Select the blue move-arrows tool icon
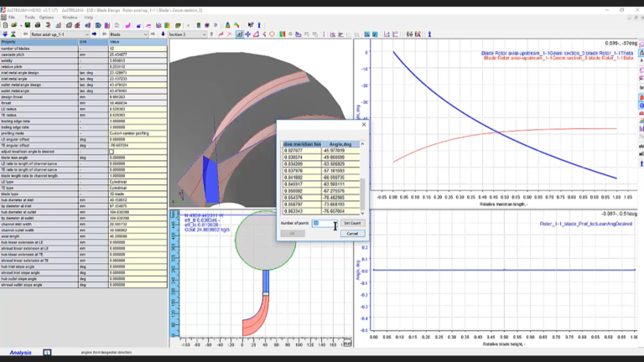Screen dimensions: 644x362 pos(247,34)
